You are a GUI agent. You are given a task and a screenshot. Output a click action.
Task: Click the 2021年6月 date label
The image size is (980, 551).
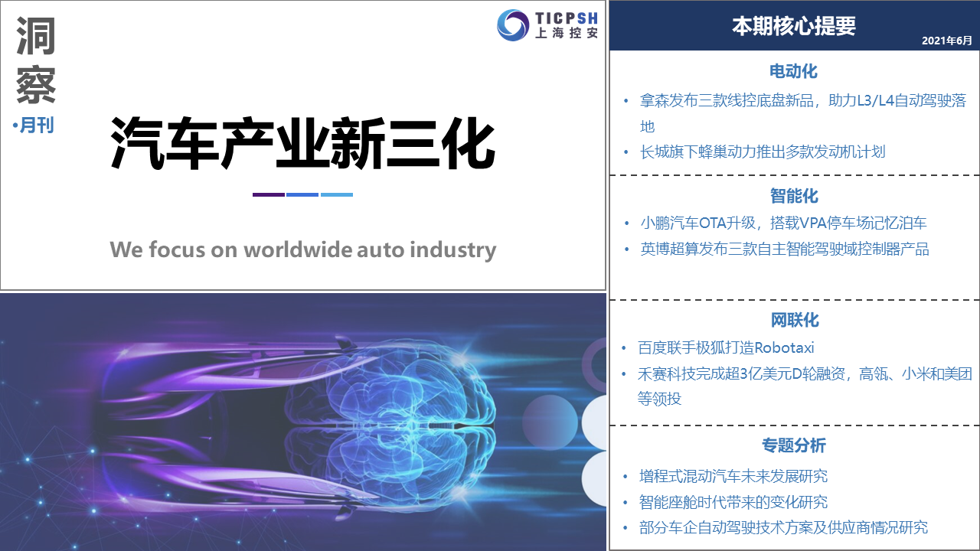click(x=946, y=40)
